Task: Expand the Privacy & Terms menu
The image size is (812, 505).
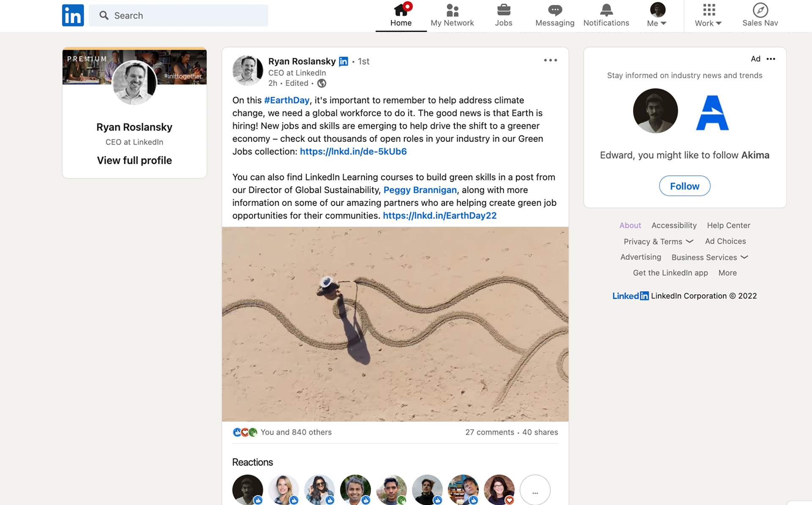Action: (658, 241)
